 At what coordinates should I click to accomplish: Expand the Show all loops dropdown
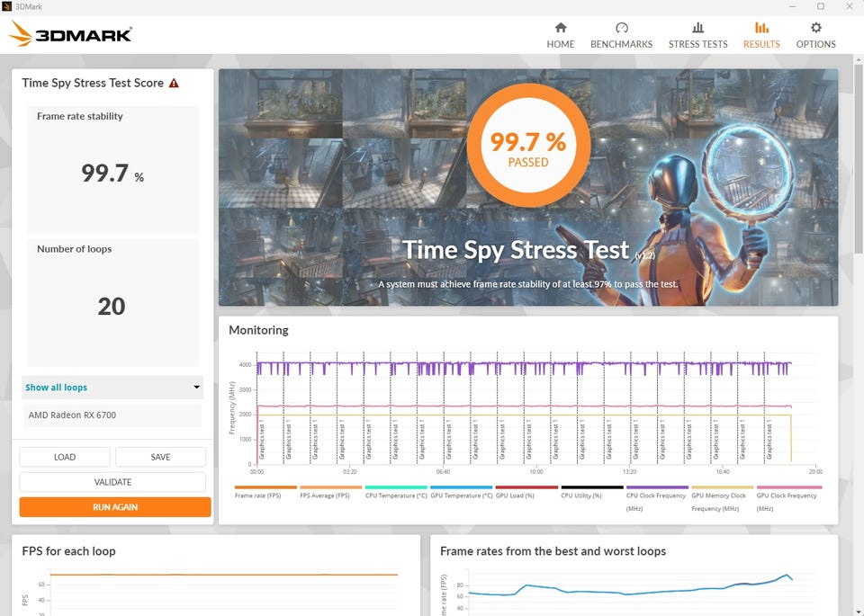[112, 388]
